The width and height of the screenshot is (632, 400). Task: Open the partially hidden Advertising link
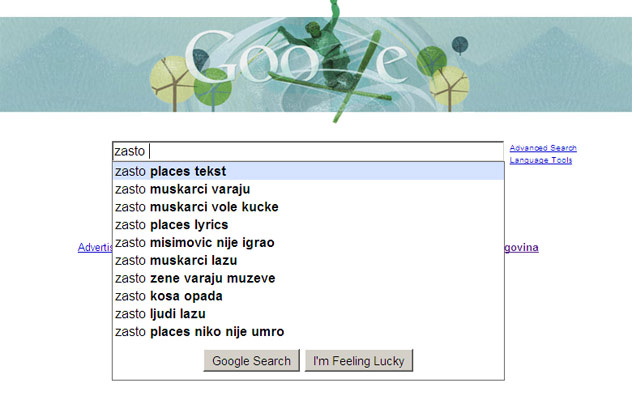pos(95,247)
